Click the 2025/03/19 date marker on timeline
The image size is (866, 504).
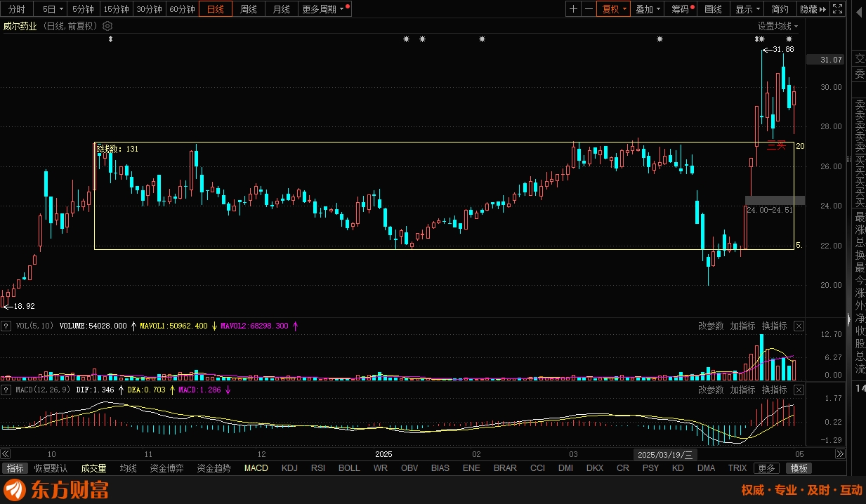click(x=665, y=454)
